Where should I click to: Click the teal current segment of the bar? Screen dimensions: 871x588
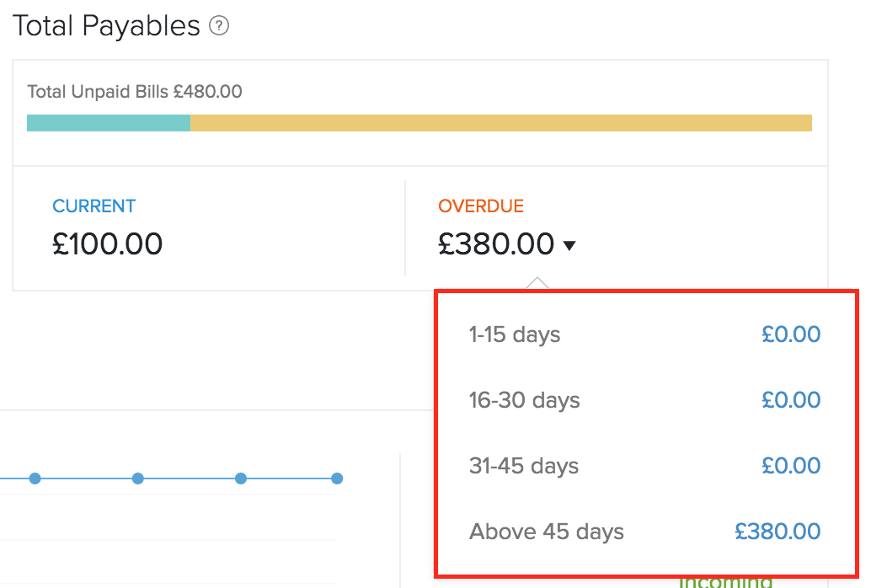(x=109, y=123)
